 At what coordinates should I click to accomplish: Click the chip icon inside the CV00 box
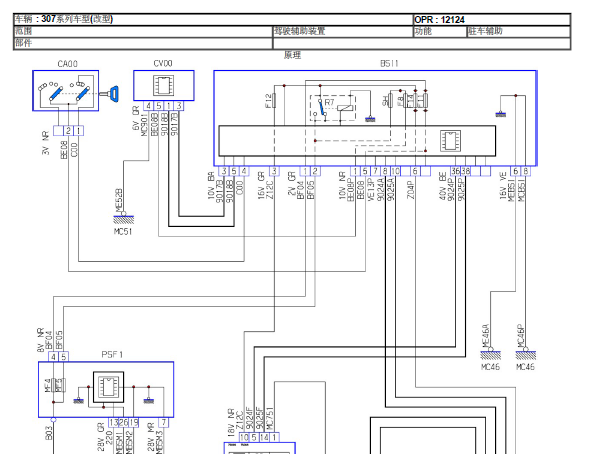(x=163, y=85)
